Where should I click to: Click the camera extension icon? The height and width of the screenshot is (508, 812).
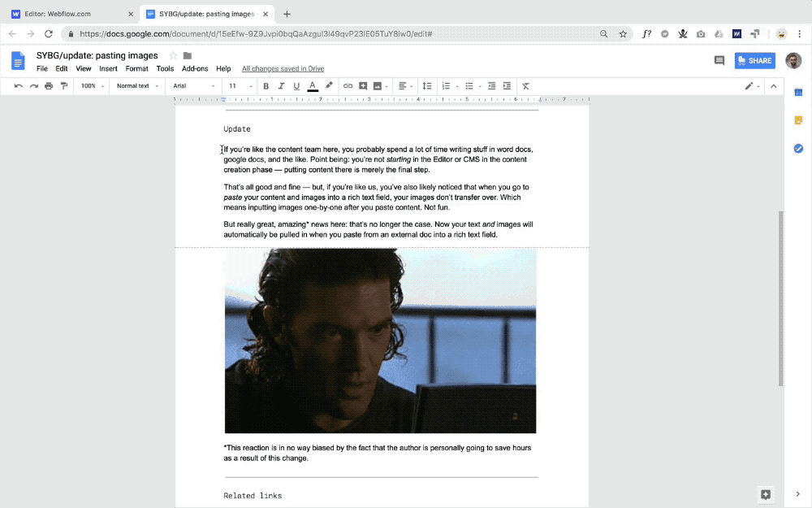(701, 33)
